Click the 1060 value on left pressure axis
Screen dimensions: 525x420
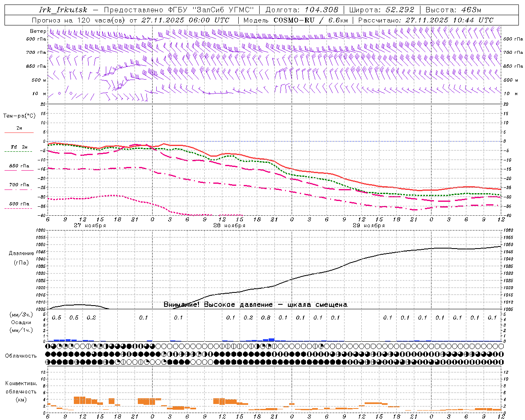tap(40, 231)
